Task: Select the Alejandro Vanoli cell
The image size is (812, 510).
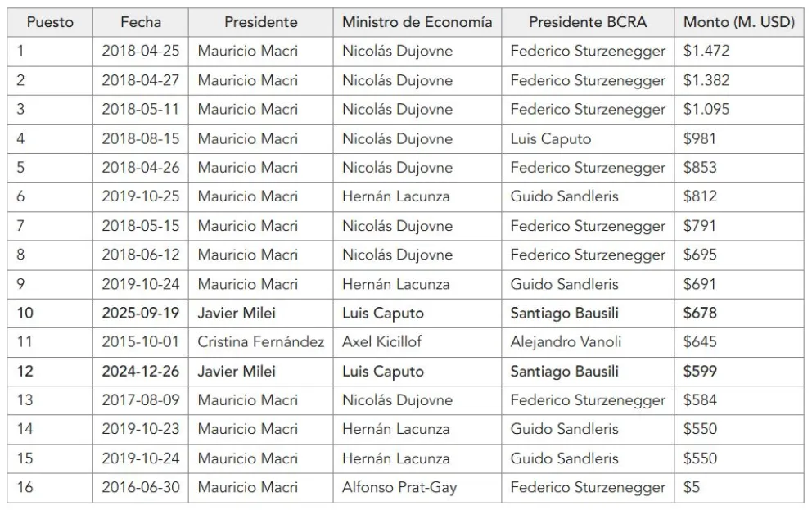Action: 565,342
